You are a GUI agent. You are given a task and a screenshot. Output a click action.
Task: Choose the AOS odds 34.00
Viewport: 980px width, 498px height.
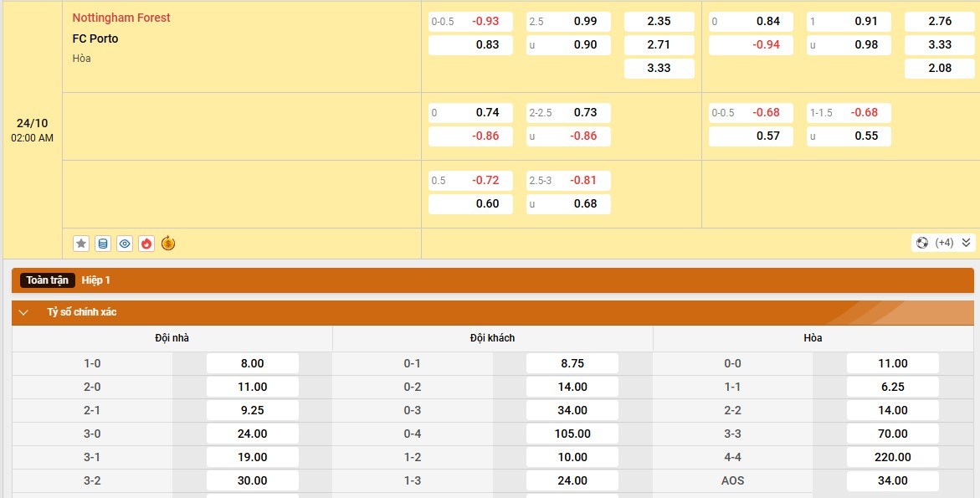[x=892, y=480]
